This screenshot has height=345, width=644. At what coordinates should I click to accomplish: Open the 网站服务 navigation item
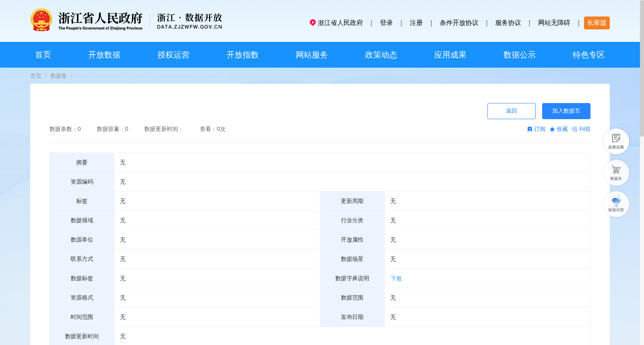312,55
